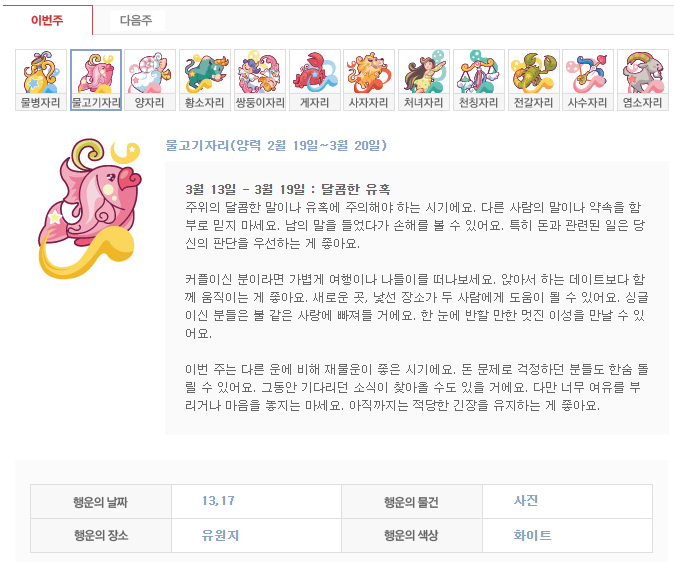Pick the 쌍둥이자리 Gemini icon
This screenshot has width=674, height=566.
260,80
